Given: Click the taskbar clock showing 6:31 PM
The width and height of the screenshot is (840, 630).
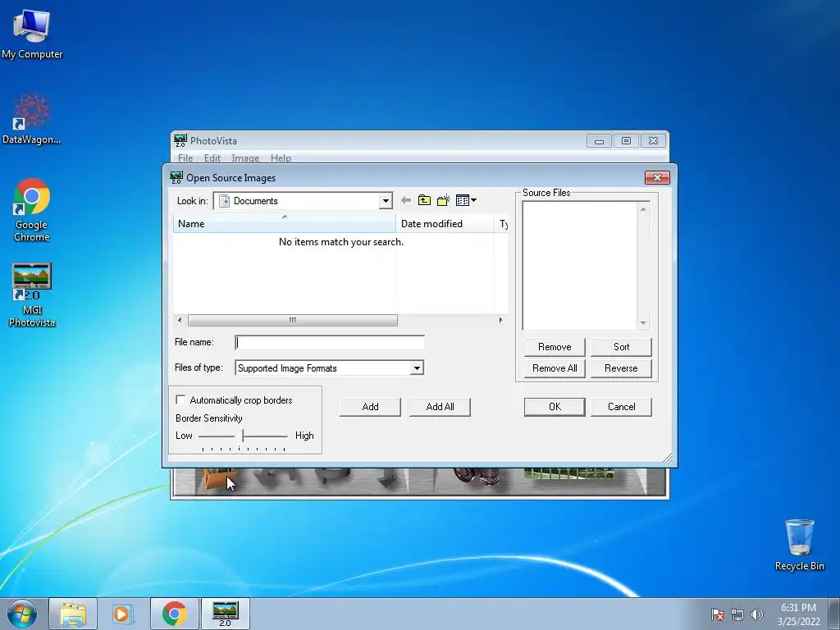Looking at the screenshot, I should [798, 614].
